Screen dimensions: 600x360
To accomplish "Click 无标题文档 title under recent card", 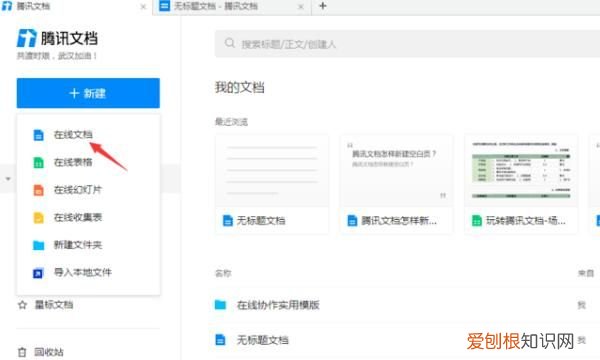I will (x=261, y=221).
